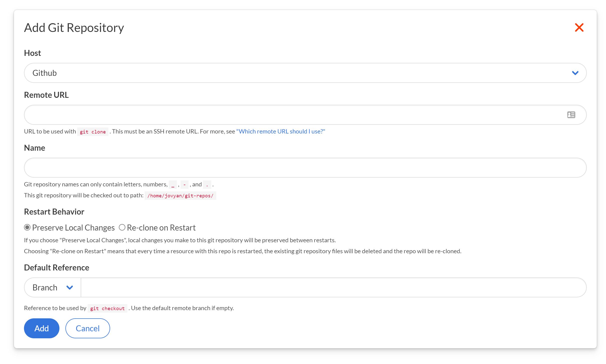Click the "Default Reference" heading
Image resolution: width=606 pixels, height=364 pixels.
pos(56,268)
